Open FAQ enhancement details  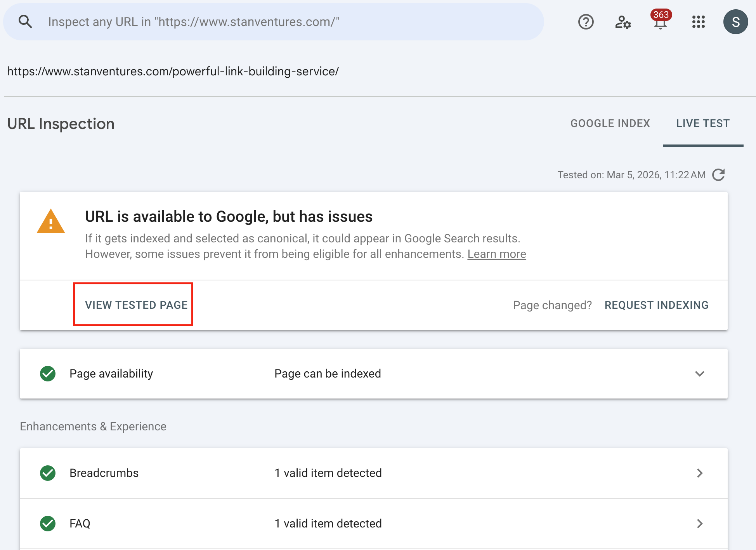(x=700, y=523)
